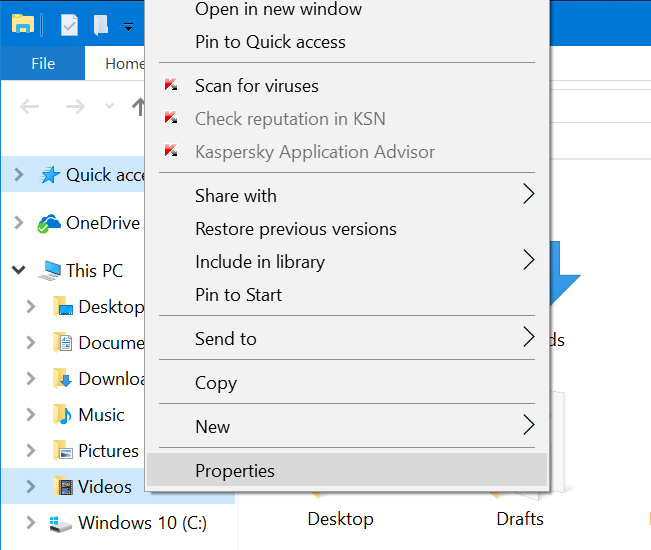Expand the Quick access tree node
This screenshot has height=550, width=651.
pyautogui.click(x=19, y=175)
